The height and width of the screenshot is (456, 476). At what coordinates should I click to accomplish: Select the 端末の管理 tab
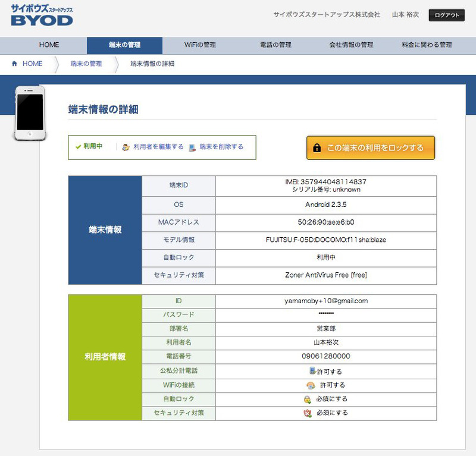coord(124,45)
